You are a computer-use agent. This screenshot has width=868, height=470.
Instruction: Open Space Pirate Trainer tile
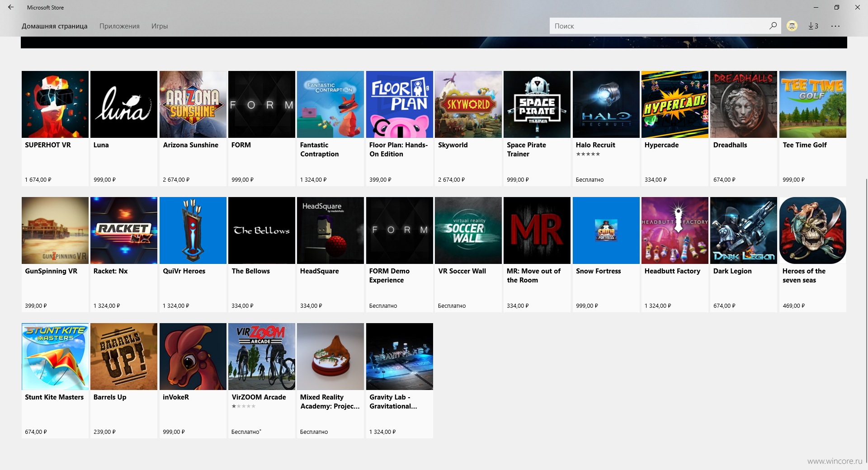coord(537,128)
